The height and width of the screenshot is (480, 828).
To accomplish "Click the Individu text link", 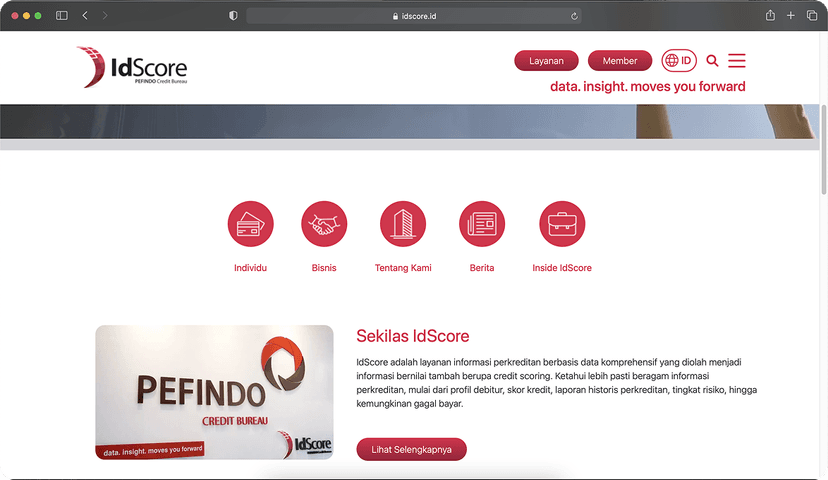I will click(250, 268).
